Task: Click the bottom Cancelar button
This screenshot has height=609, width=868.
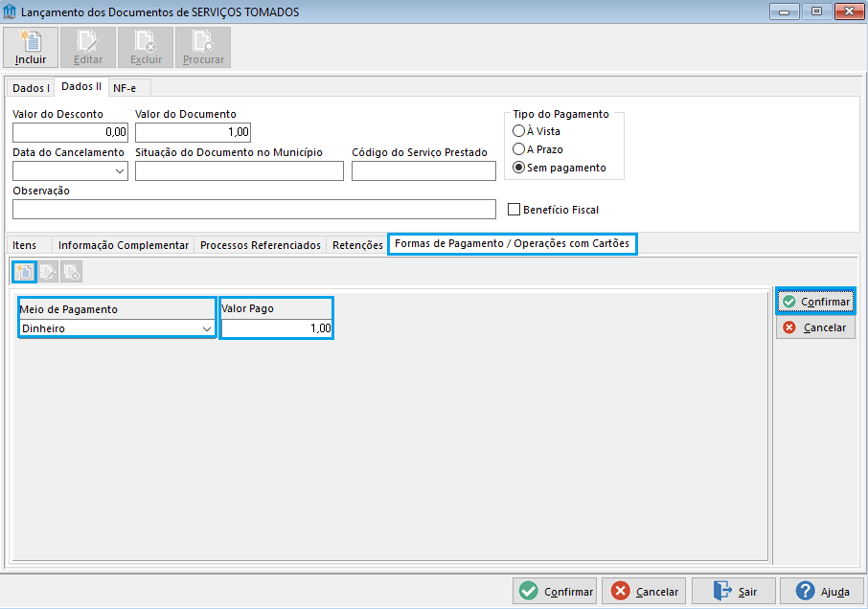Action: pyautogui.click(x=644, y=592)
